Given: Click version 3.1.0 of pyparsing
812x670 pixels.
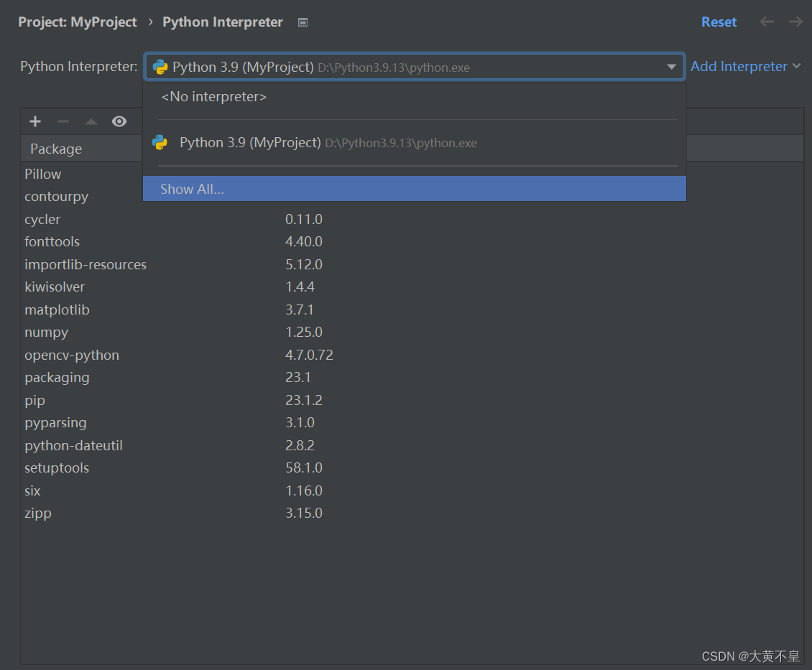Looking at the screenshot, I should coord(300,423).
